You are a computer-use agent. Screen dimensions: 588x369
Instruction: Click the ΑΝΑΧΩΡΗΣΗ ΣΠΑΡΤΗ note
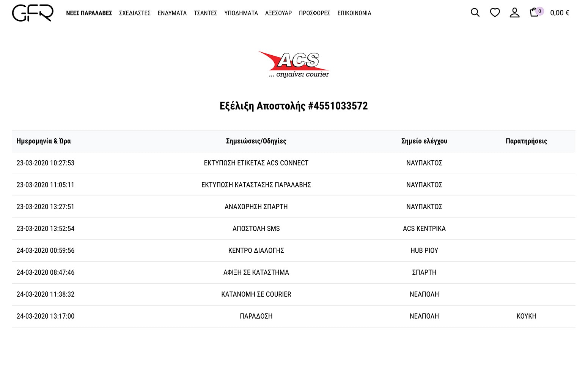(256, 207)
